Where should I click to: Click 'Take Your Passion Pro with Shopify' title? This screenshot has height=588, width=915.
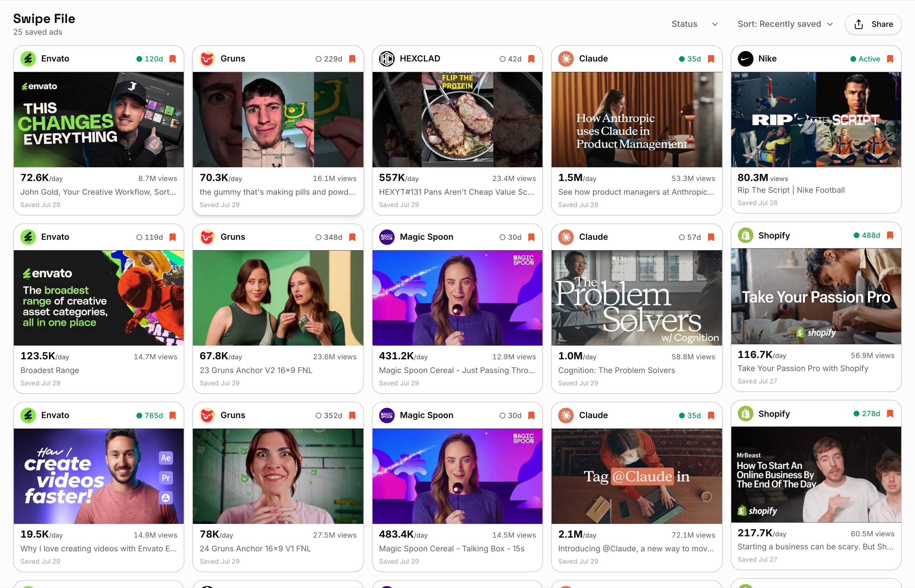[803, 369]
